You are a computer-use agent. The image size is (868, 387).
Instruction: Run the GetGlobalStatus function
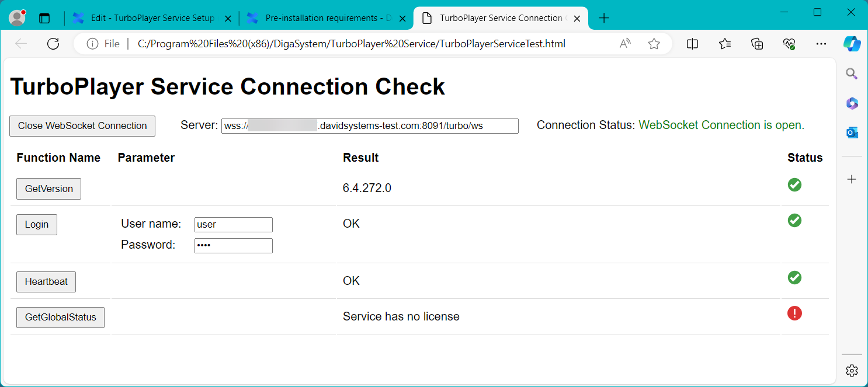click(x=60, y=318)
